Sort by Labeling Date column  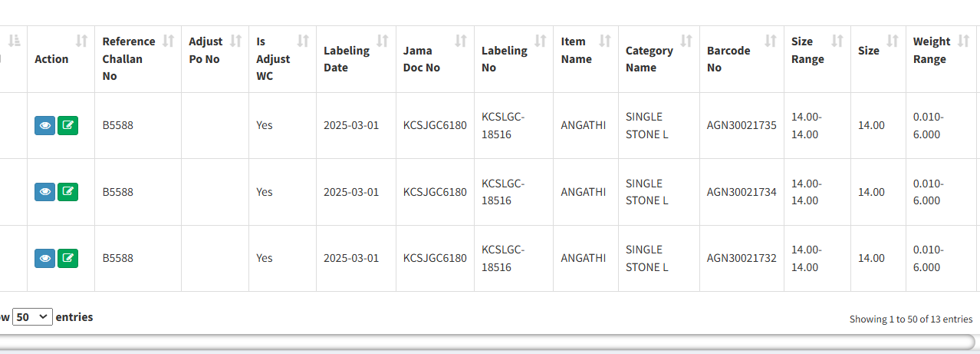pyautogui.click(x=356, y=59)
